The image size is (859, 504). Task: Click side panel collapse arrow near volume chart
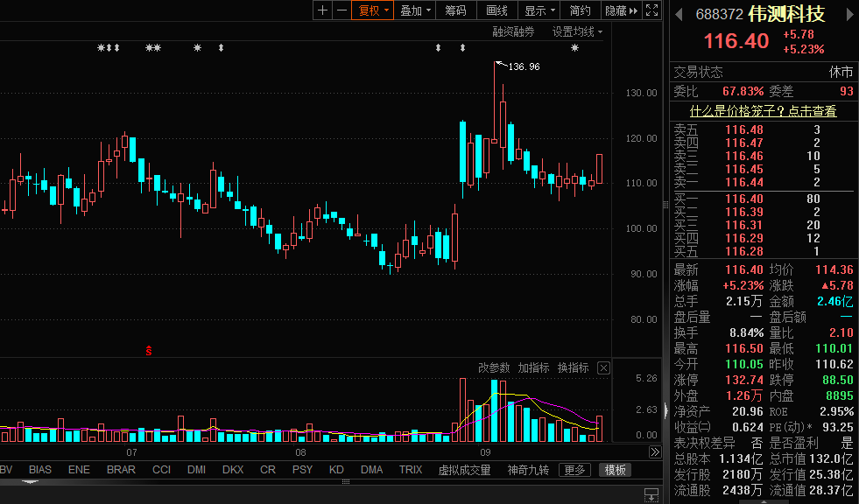[x=665, y=409]
